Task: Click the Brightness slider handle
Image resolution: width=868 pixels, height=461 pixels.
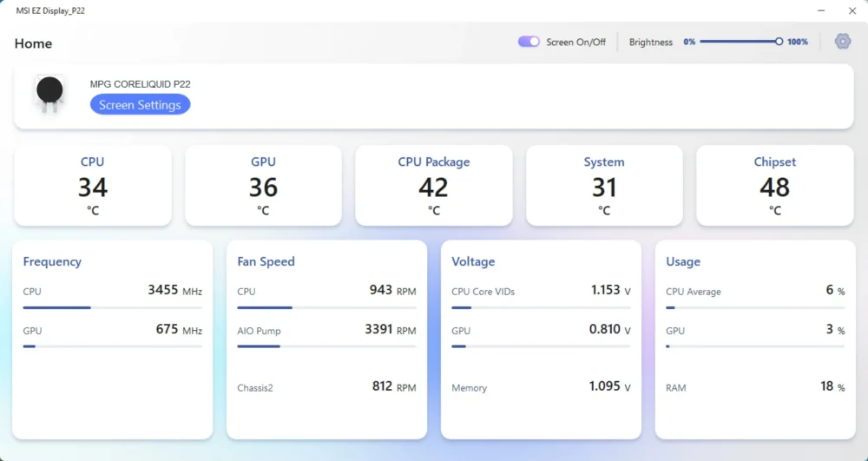Action: click(779, 42)
